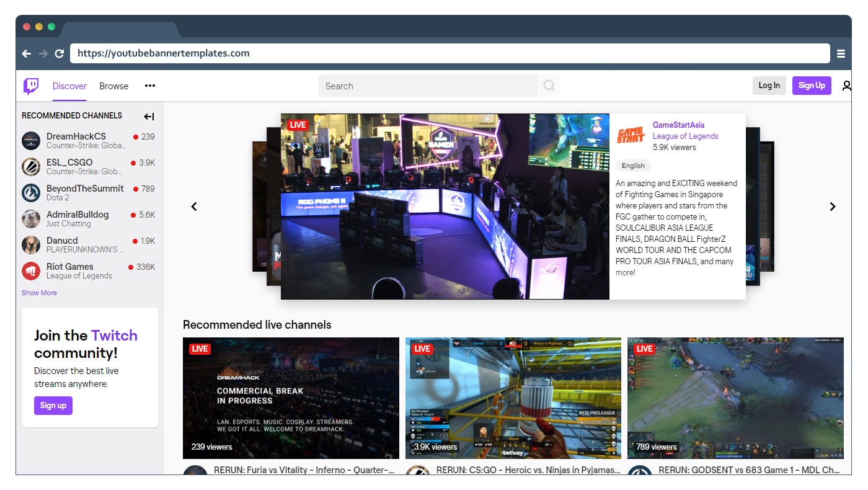Click the browser tab at top
Viewport: 868px width, 490px height.
[120, 30]
